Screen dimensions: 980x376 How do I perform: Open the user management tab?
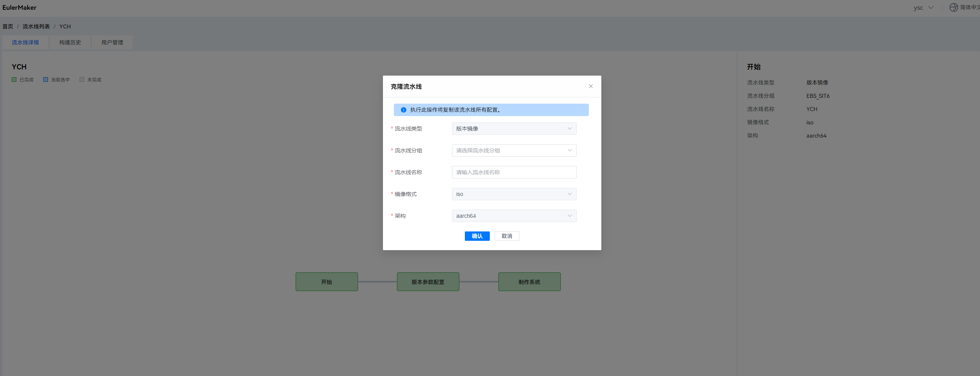(112, 42)
